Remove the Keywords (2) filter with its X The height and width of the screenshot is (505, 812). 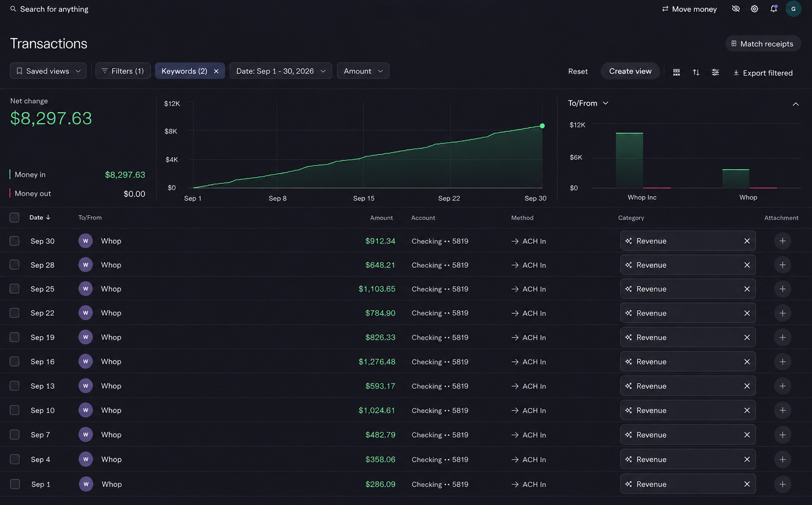(216, 71)
